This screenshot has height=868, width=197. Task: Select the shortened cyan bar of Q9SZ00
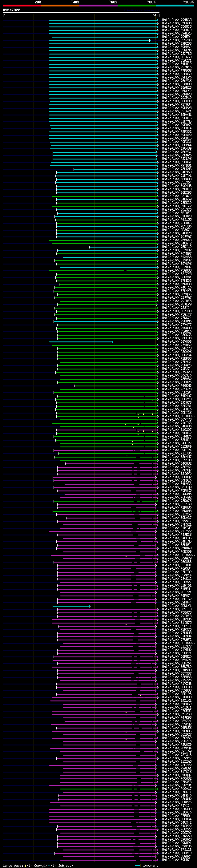[100, 40]
